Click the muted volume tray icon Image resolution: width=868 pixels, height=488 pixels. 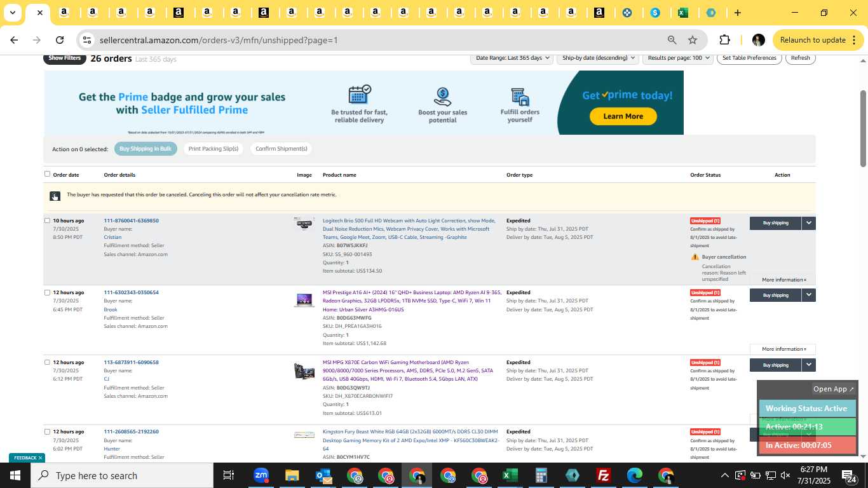click(785, 475)
